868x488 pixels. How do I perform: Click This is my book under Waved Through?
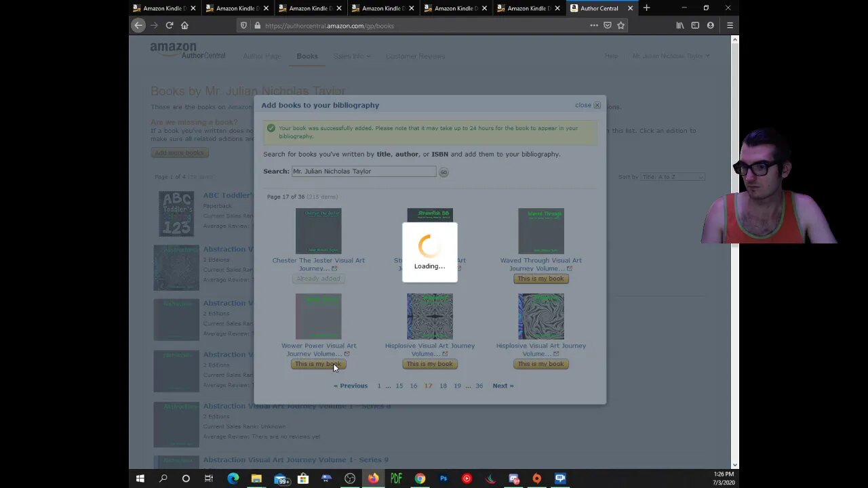coord(540,279)
